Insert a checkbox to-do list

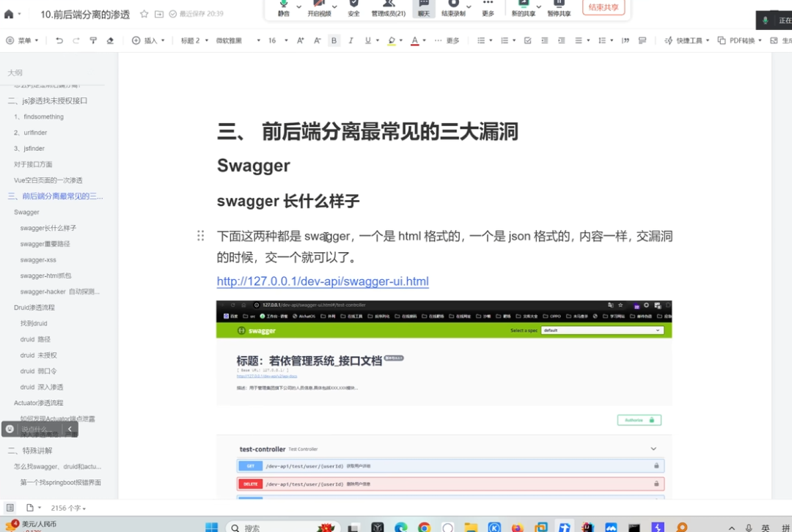527,40
